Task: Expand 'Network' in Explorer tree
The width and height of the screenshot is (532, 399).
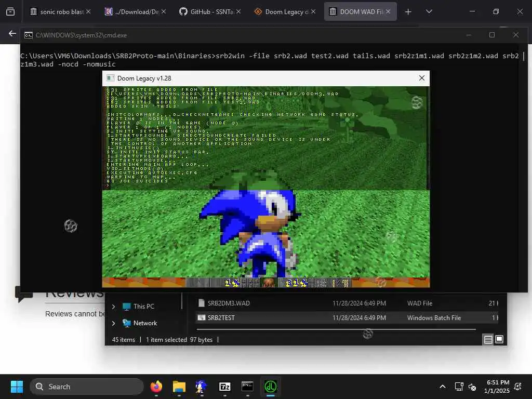Action: [x=113, y=323]
